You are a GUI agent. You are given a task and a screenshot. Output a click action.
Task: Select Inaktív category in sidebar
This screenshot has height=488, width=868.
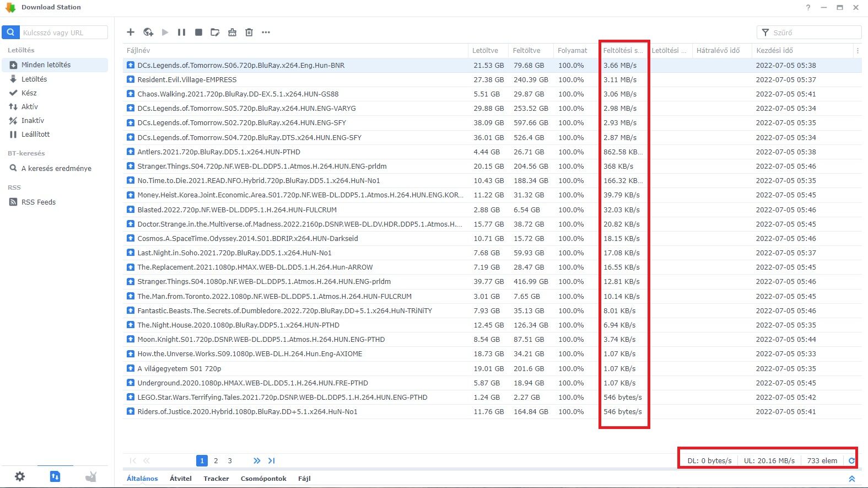click(x=55, y=120)
